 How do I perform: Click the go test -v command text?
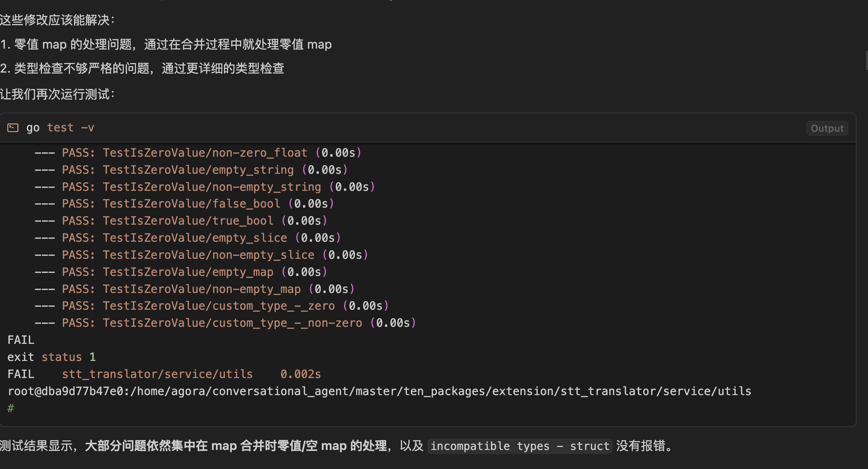(x=60, y=128)
